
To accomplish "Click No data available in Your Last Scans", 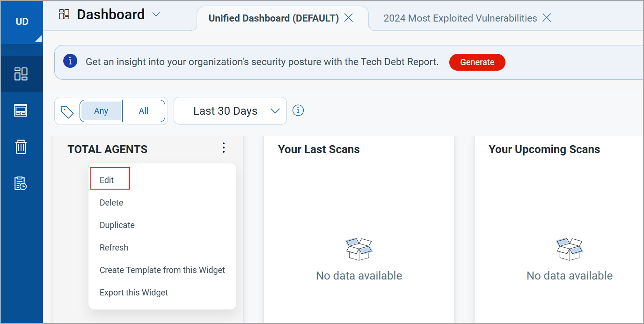I will point(359,276).
